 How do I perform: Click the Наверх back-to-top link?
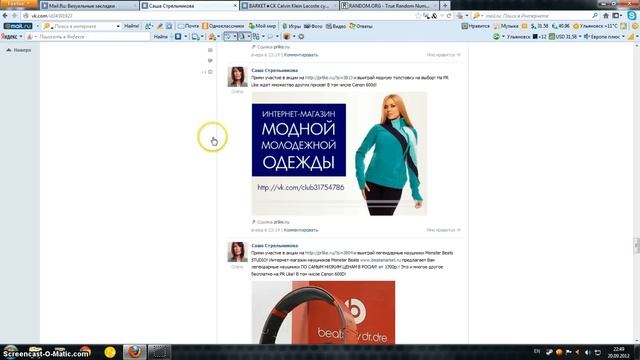point(19,50)
